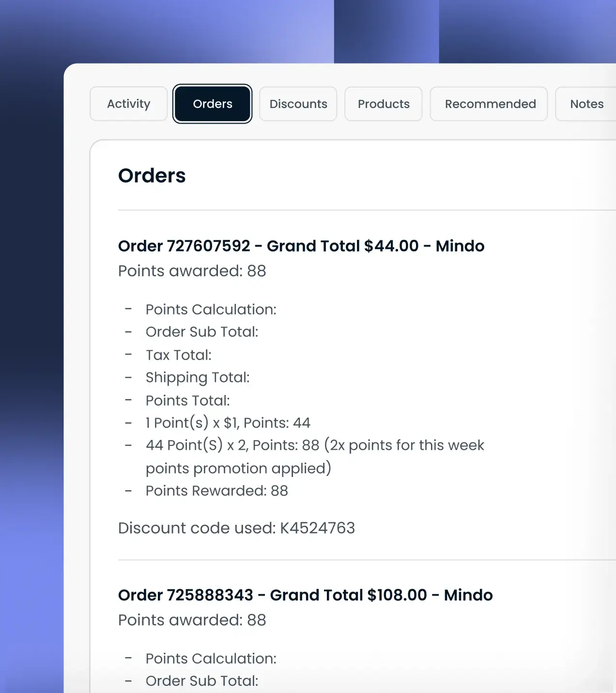
Task: Open the Discounts tab
Action: [x=298, y=104]
